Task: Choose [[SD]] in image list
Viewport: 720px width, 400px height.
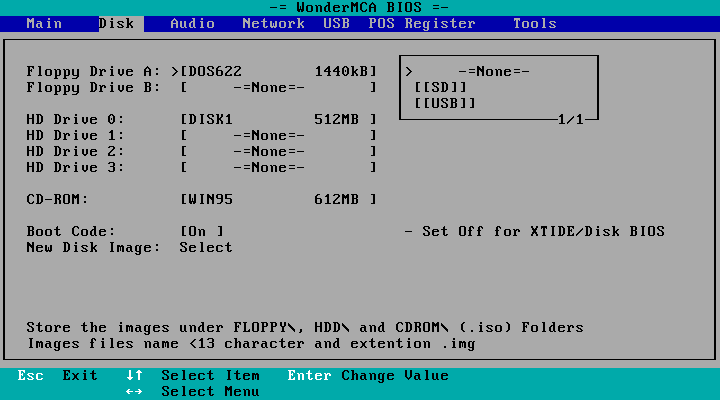Action: [x=440, y=88]
